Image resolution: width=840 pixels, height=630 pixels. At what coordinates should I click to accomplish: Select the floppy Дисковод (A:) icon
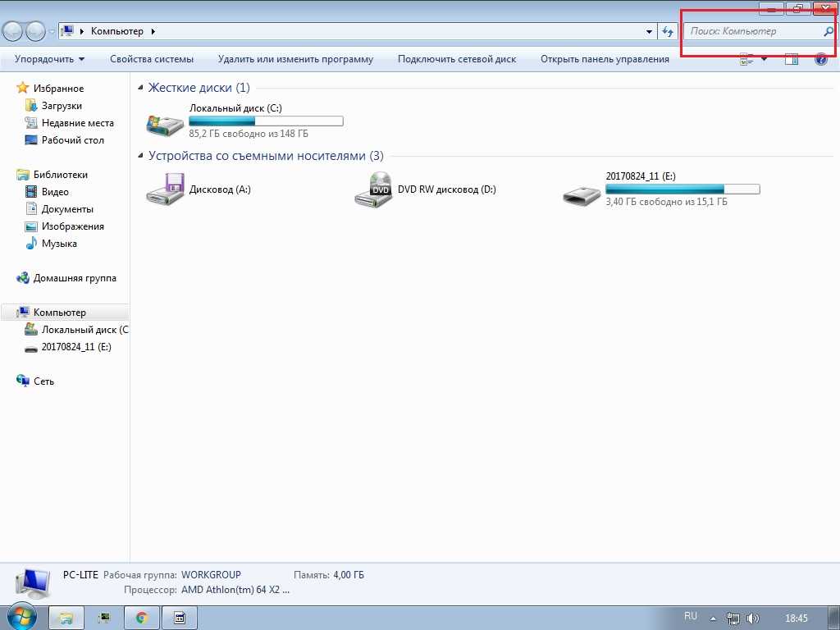(165, 189)
